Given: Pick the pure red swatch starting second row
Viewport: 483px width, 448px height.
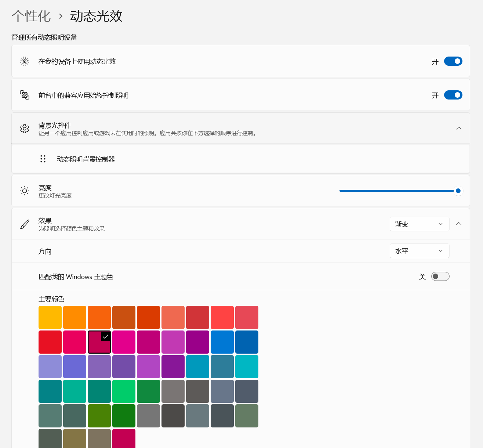Looking at the screenshot, I should [x=50, y=342].
